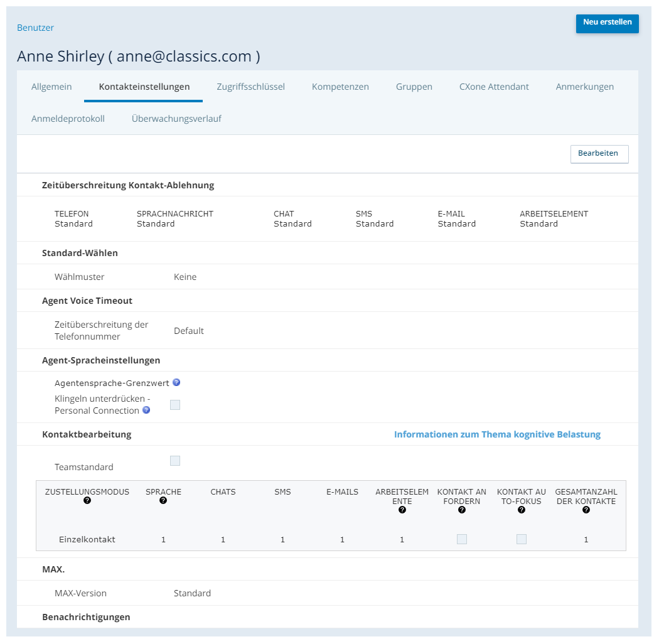Viewport: 659px width, 644px height.
Task: Open the Überwachungsverlauf tab
Action: [x=176, y=119]
